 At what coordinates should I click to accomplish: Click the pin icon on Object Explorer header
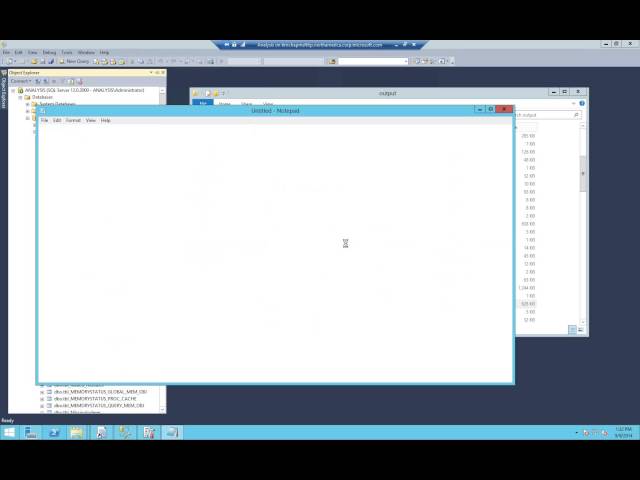point(157,73)
